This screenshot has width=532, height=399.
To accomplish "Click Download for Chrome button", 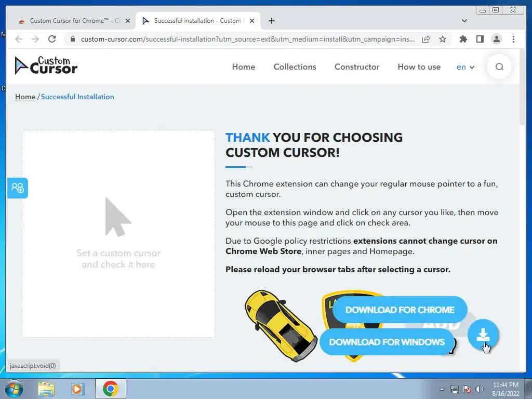I will 400,310.
